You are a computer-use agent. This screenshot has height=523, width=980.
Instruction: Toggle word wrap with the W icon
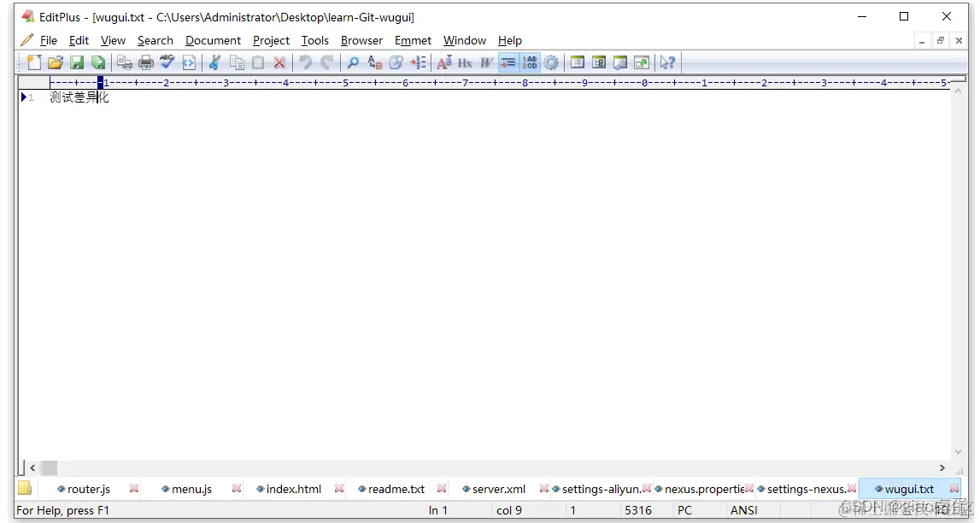tap(486, 62)
